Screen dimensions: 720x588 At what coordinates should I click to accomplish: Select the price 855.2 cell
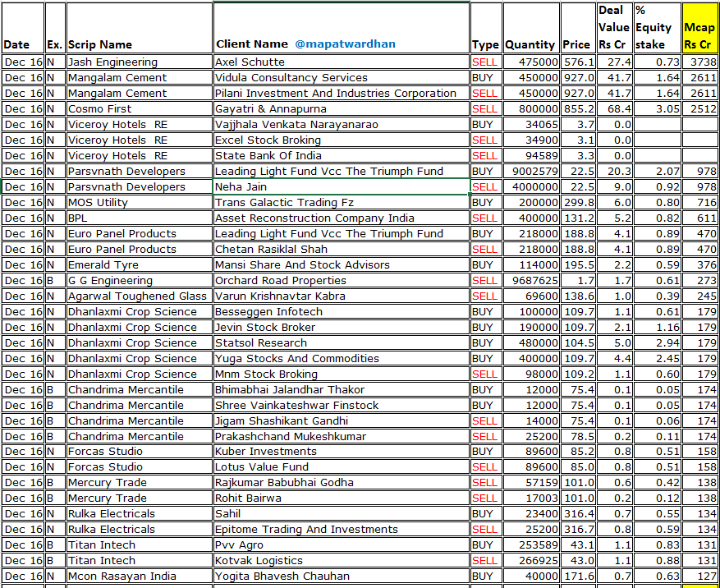tap(579, 109)
